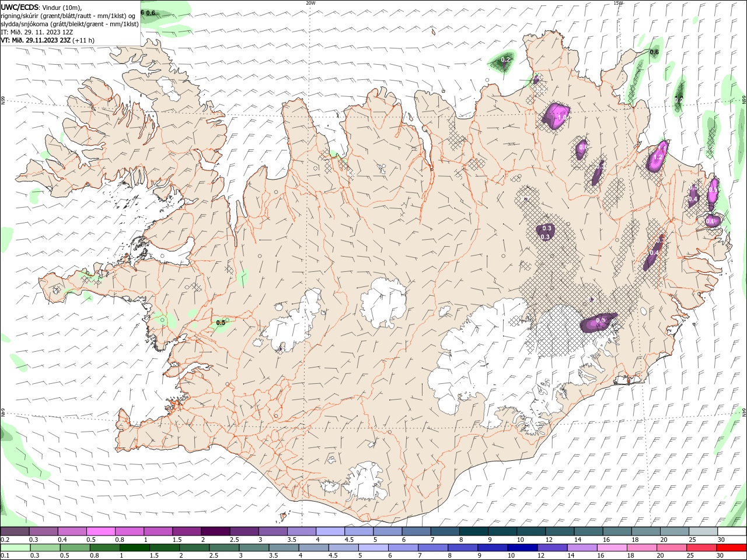
Task: Click the light pink swatch labelled 16 in lower legend
Action: click(x=611, y=548)
